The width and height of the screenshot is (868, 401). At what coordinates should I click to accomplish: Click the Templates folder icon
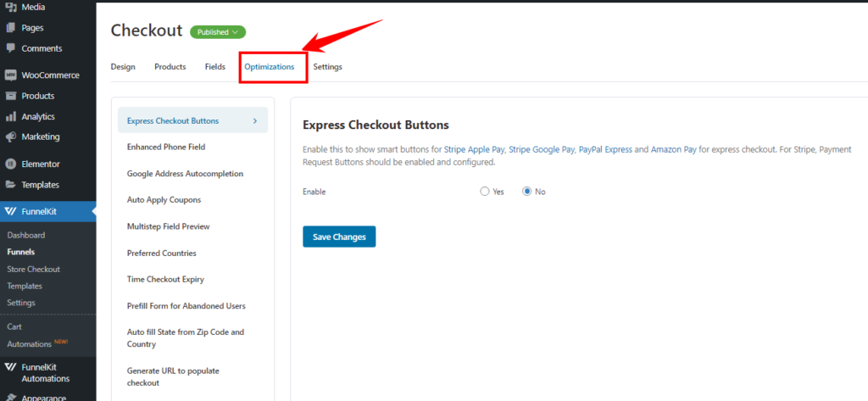tap(10, 185)
